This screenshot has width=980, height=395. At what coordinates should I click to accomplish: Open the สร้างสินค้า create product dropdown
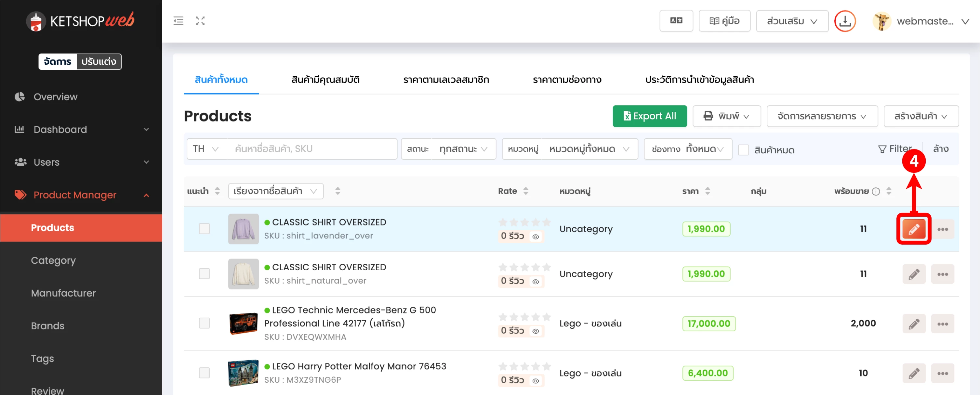(920, 116)
